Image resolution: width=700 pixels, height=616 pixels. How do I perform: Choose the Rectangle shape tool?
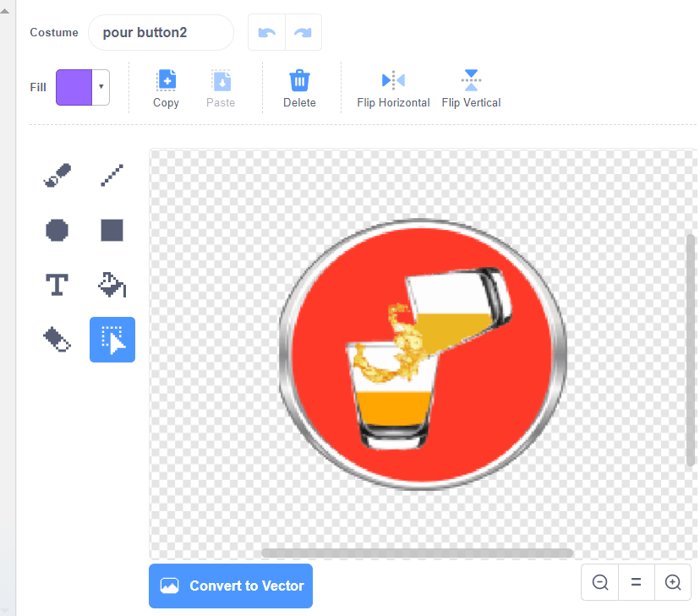point(112,230)
